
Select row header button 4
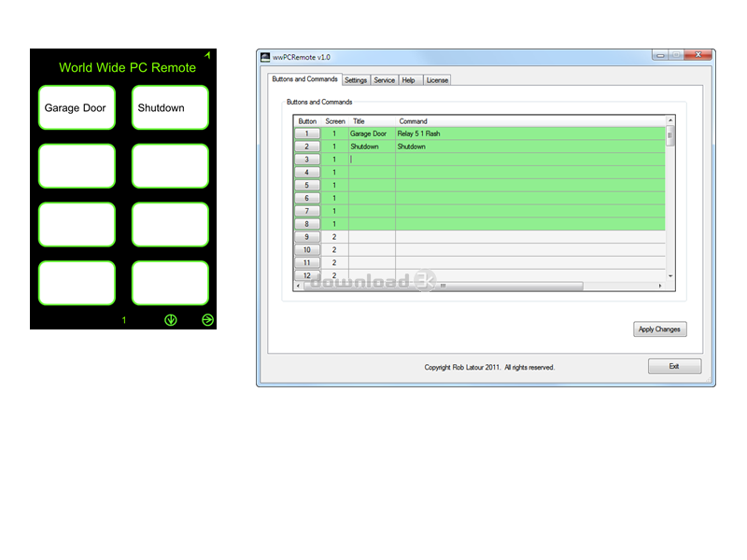tap(307, 172)
